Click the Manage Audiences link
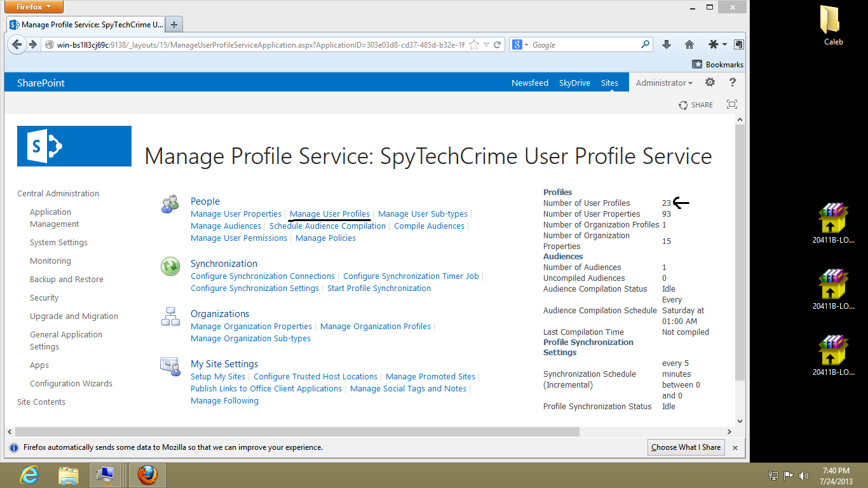 click(x=226, y=226)
